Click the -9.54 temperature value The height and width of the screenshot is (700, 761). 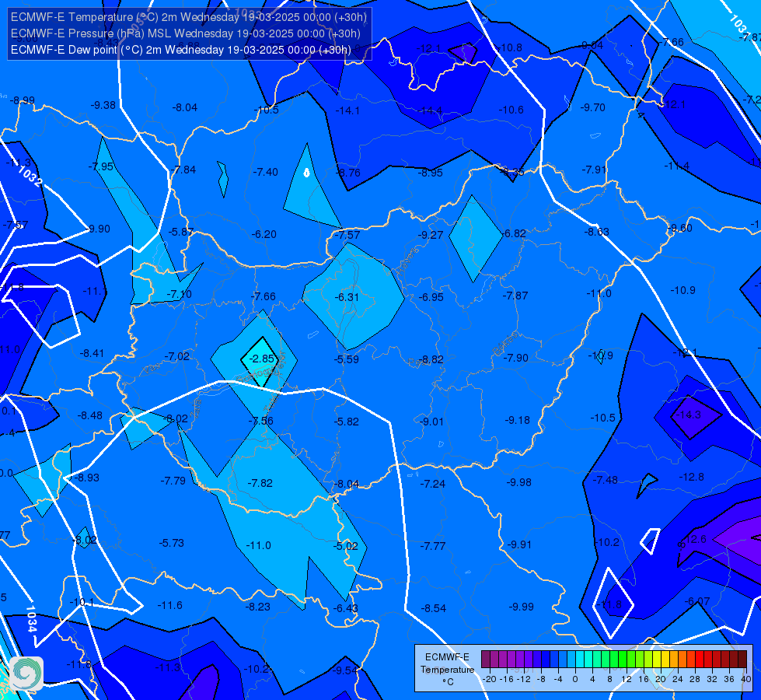[346, 670]
